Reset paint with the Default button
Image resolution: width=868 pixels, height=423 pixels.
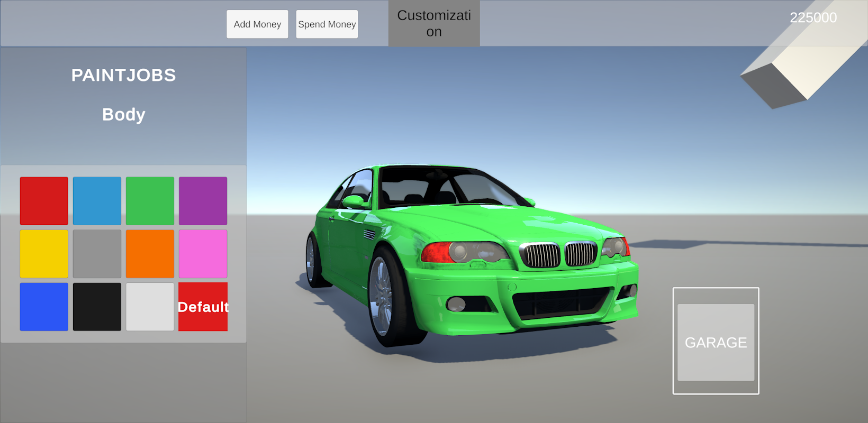(203, 307)
